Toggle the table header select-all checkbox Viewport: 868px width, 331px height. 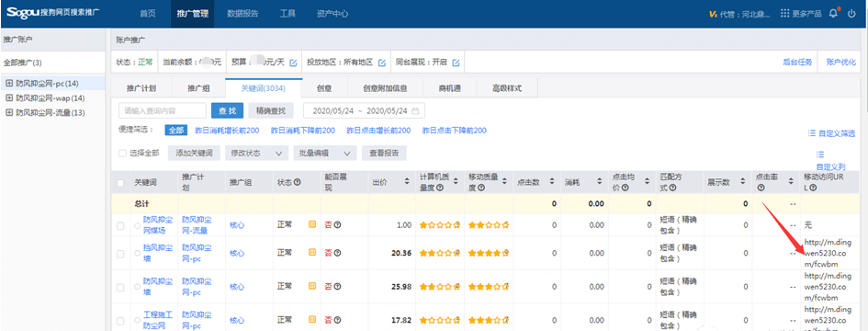tap(120, 182)
